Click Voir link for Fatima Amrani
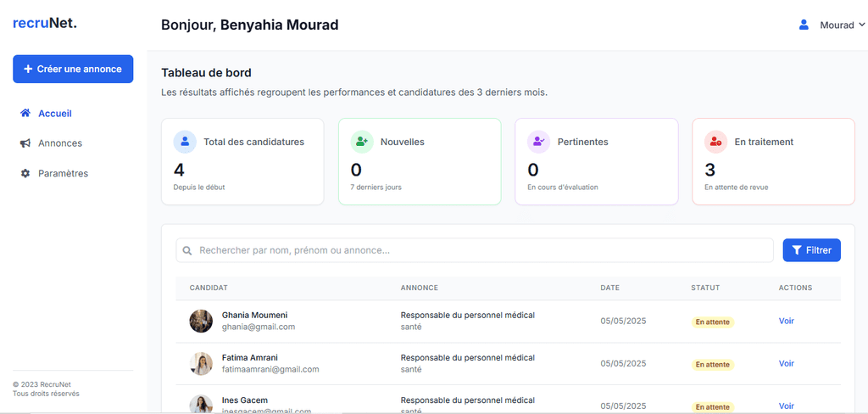 click(x=786, y=363)
